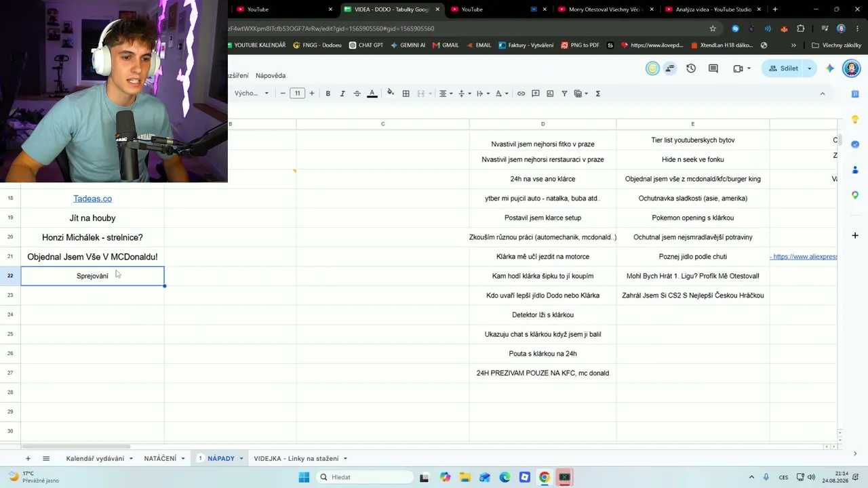868x488 pixels.
Task: Bookmark this page with the star icon
Action: tap(713, 28)
